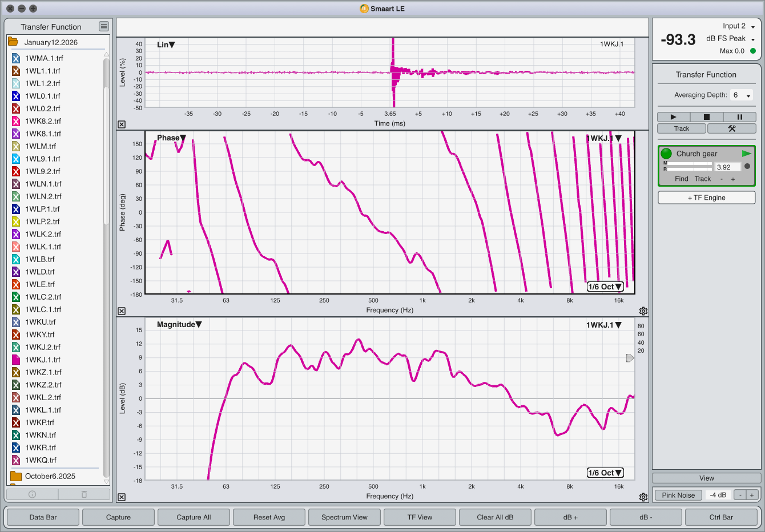The image size is (765, 532).
Task: Click the 1WL1.1.trf trace icon
Action: [16, 71]
